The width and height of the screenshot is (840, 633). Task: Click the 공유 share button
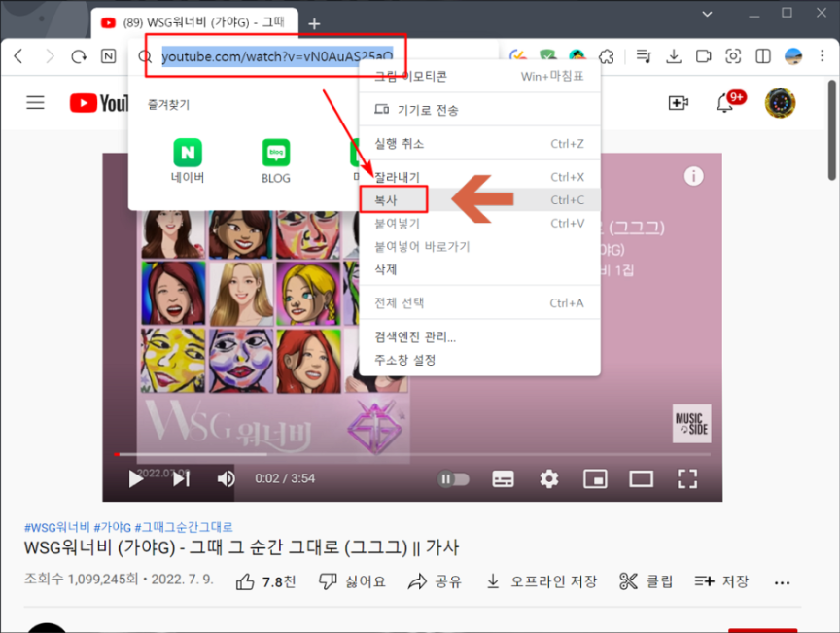click(x=435, y=581)
